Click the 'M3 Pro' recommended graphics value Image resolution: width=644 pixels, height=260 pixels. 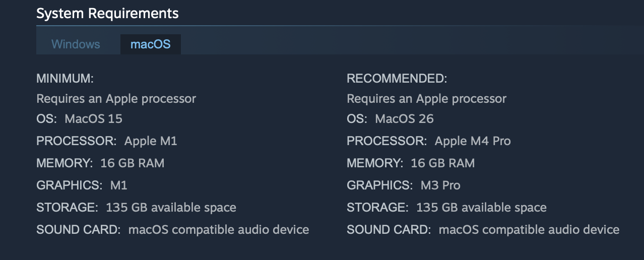tap(440, 185)
